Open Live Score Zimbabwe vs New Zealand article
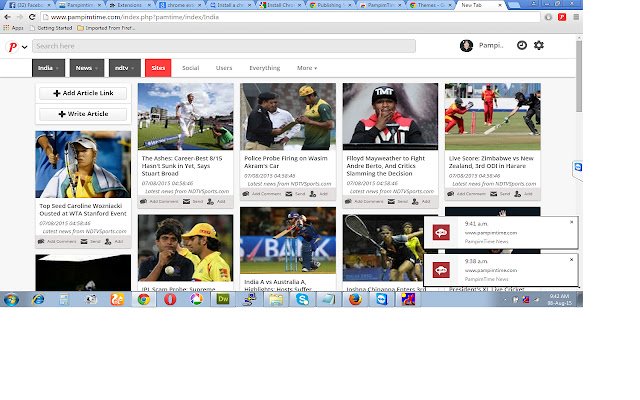Image resolution: width=640 pixels, height=400 pixels. [x=491, y=162]
